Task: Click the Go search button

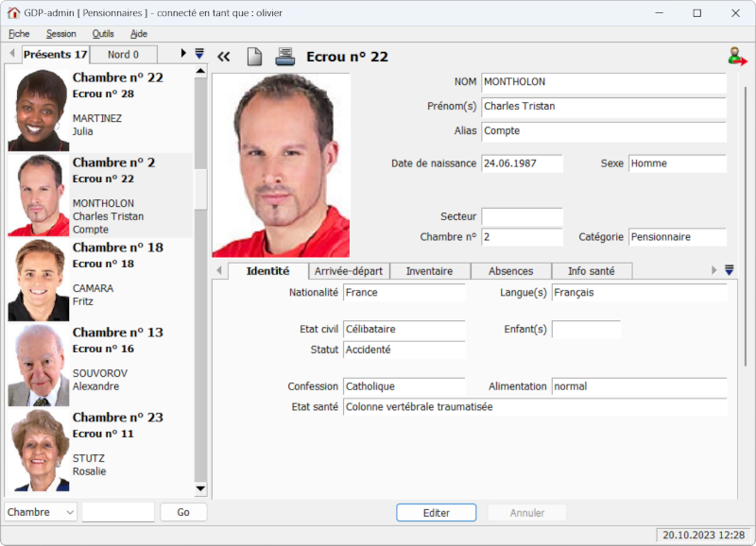Action: 183,512
